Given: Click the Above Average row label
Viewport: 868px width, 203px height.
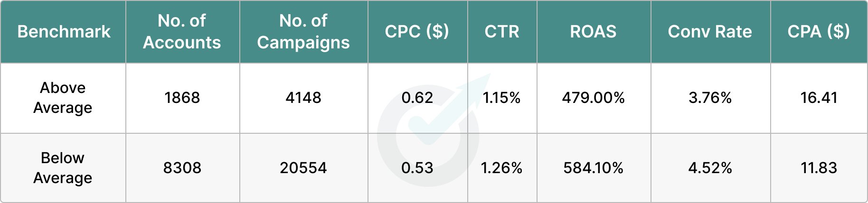Looking at the screenshot, I should pyautogui.click(x=63, y=98).
